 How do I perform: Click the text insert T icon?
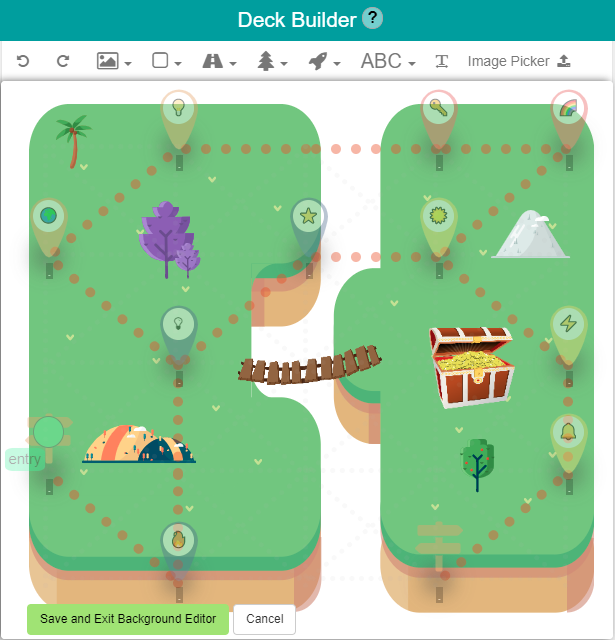click(442, 61)
